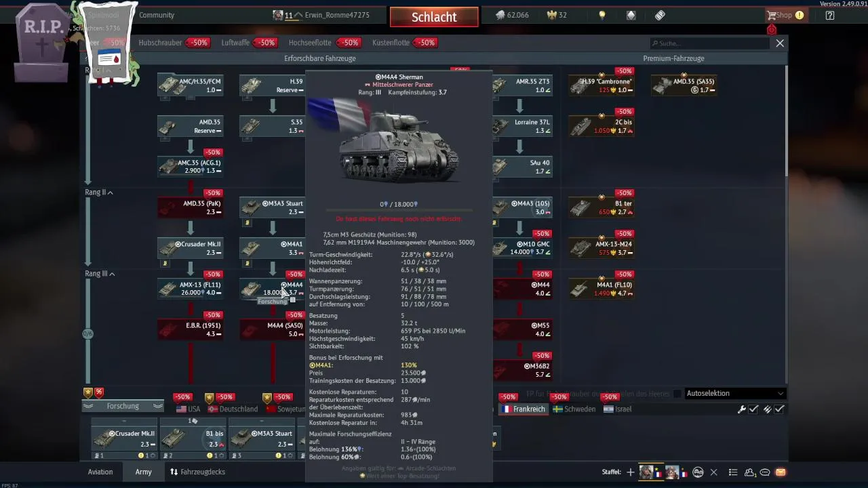Open Fahrzeugdecks presets button
The height and width of the screenshot is (488, 868).
(197, 472)
